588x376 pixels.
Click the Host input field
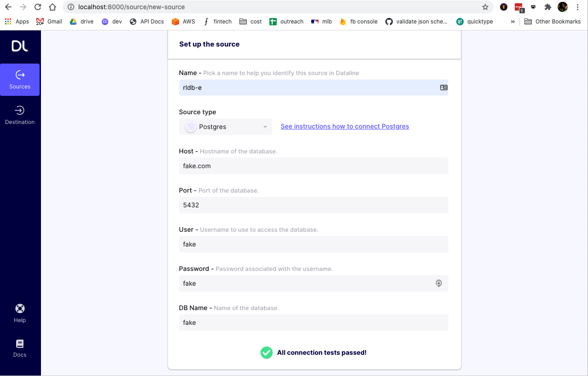(314, 166)
